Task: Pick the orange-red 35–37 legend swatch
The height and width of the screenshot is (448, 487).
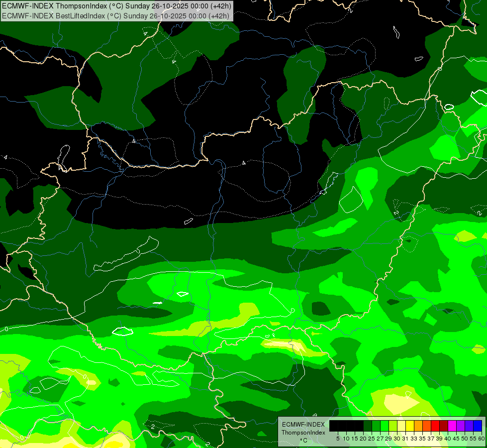Action: 427,426
